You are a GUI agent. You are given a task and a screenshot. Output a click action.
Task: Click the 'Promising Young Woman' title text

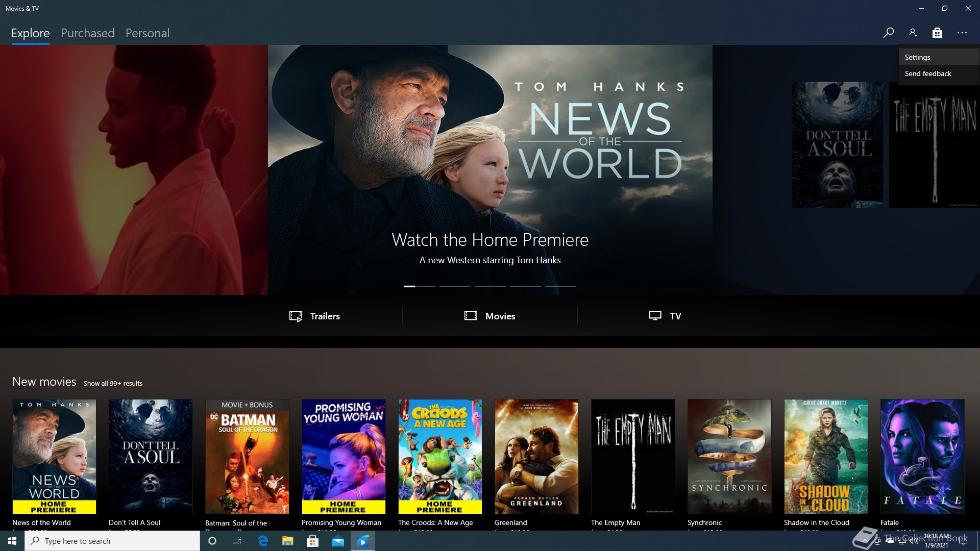(341, 522)
